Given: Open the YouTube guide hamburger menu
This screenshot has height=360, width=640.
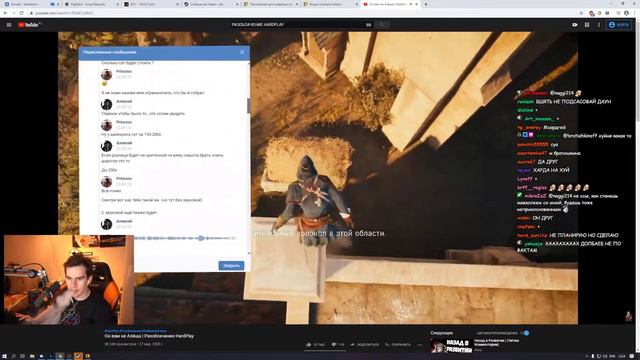Looking at the screenshot, I should [9, 25].
